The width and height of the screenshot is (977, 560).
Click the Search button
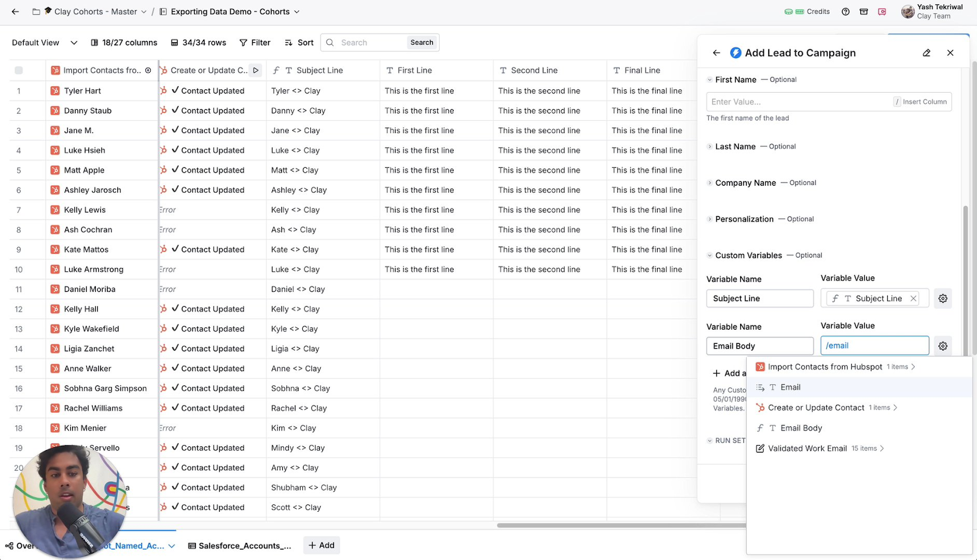[x=422, y=43]
